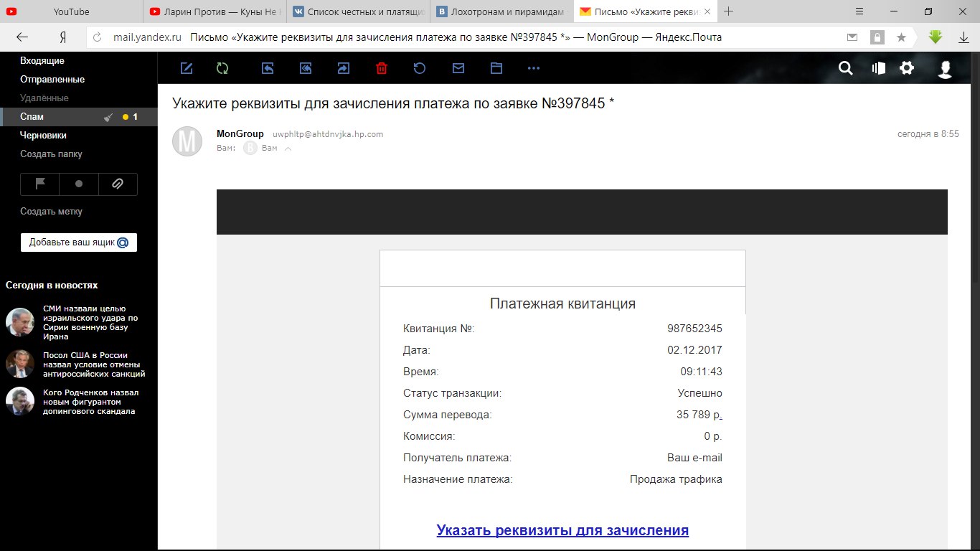
Task: Click the 'Добавьте ваш ящик' button
Action: coord(79,242)
